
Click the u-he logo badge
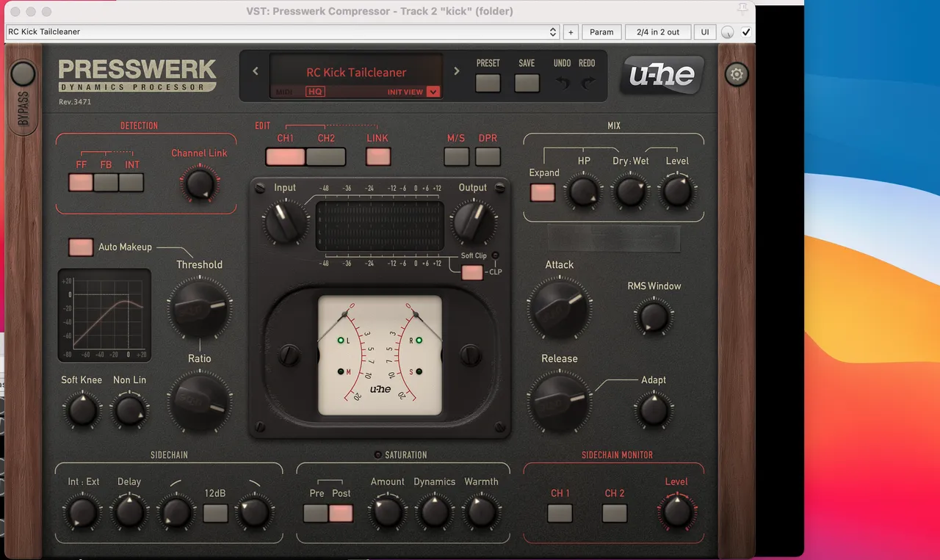click(x=662, y=75)
